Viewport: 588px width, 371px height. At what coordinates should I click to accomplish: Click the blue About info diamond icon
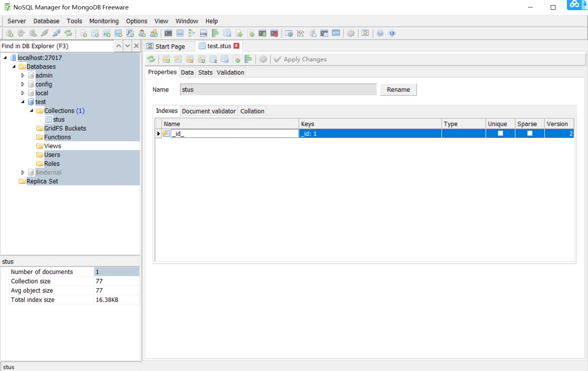coord(392,33)
